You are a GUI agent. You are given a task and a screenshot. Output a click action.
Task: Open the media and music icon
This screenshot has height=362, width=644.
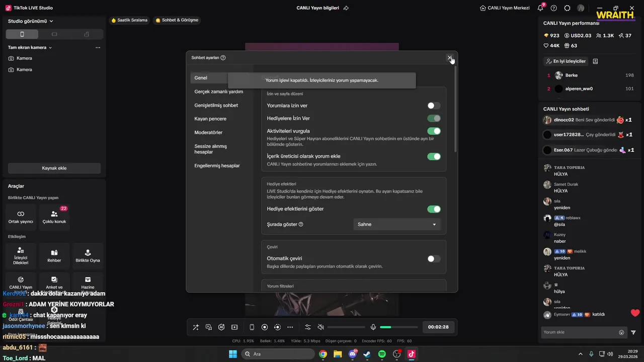[x=209, y=327]
